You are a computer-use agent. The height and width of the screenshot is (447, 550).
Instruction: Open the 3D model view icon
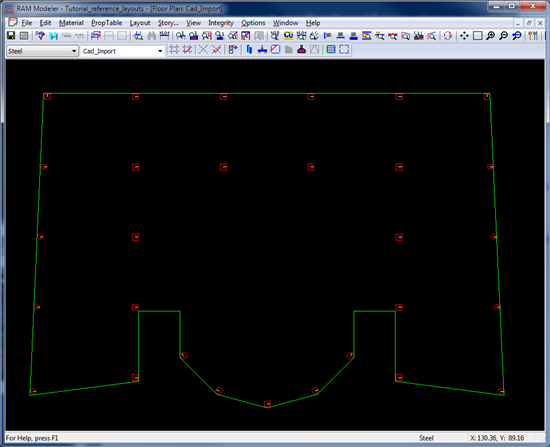pyautogui.click(x=95, y=35)
